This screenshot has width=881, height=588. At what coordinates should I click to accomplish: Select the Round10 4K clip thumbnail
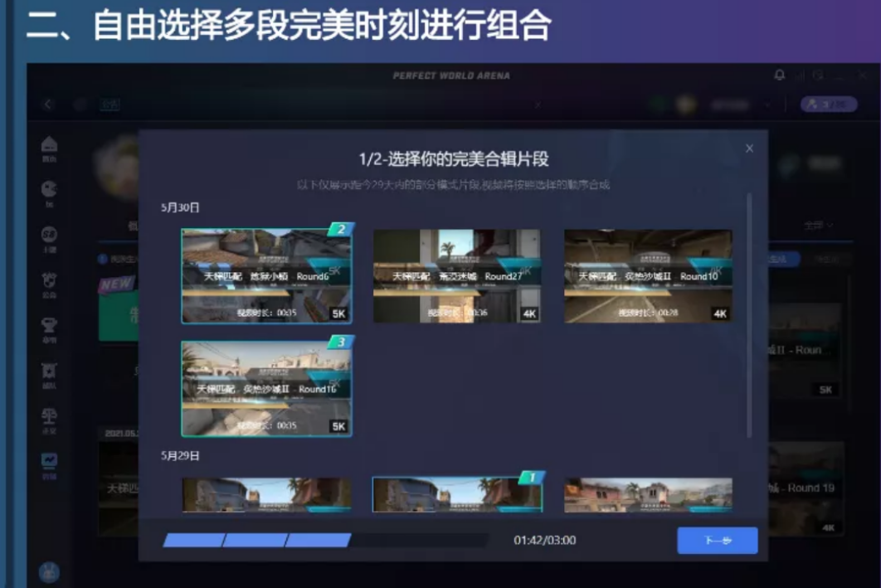(648, 275)
